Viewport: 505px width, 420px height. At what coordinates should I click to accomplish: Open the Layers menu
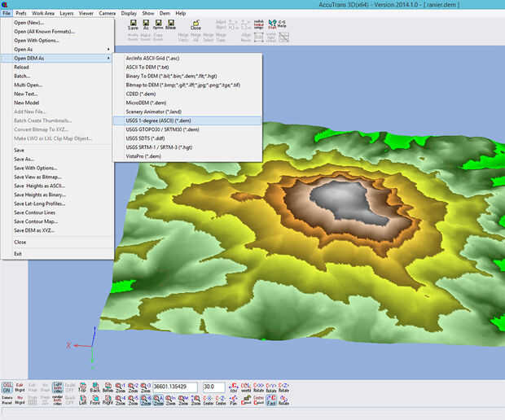(65, 14)
